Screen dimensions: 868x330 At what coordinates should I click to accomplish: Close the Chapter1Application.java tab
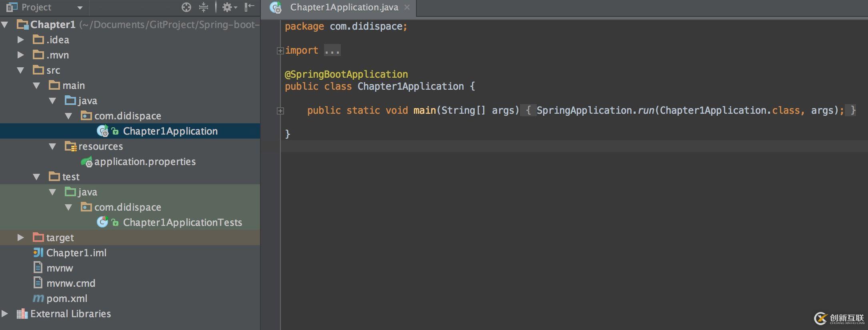coord(407,7)
